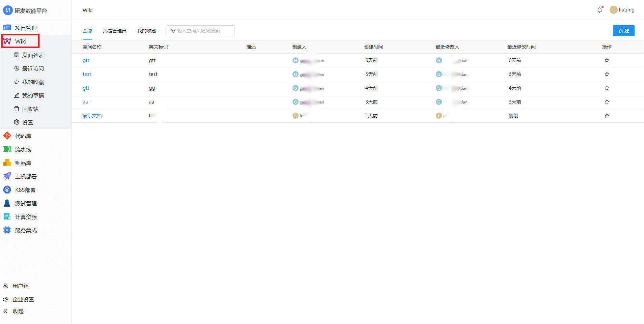Switch to the 我的收藏 tab
This screenshot has height=324, width=644.
click(x=147, y=31)
